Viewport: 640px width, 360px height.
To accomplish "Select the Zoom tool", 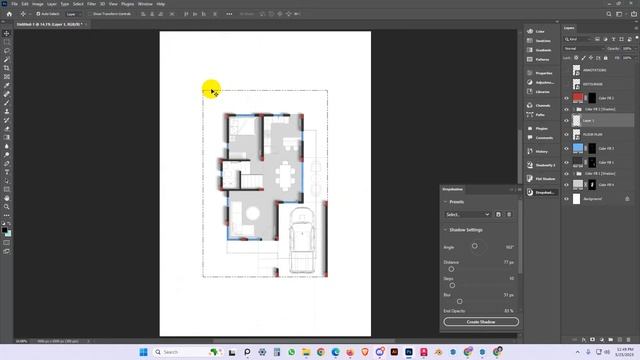I will 7,207.
